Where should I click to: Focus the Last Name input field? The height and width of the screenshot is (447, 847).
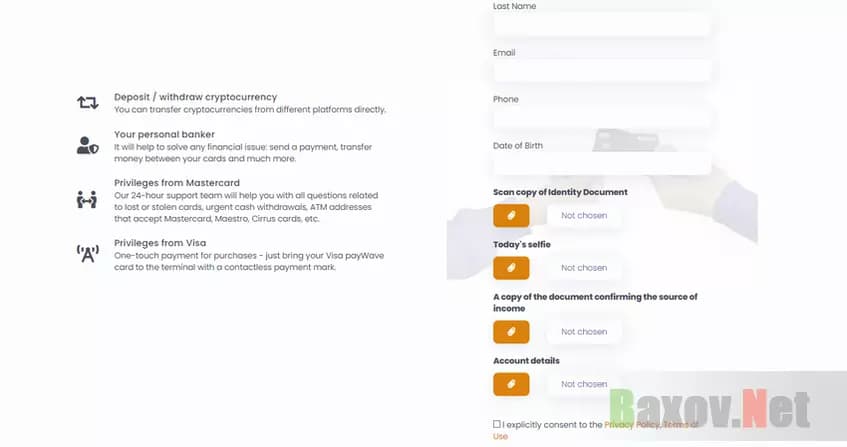[x=601, y=24]
